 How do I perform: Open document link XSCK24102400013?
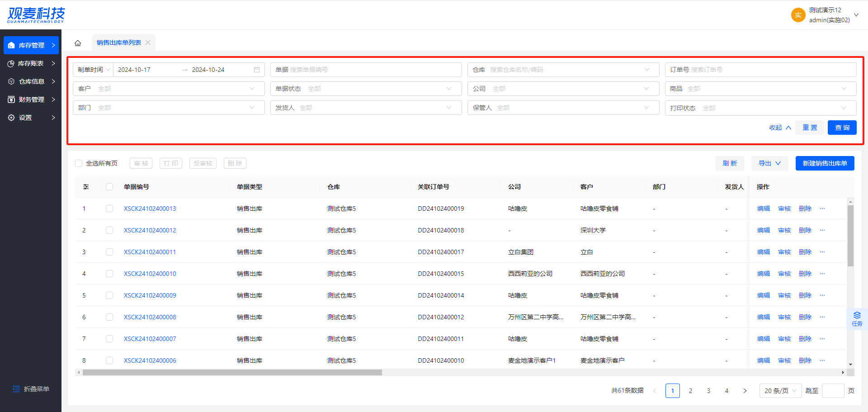click(150, 208)
